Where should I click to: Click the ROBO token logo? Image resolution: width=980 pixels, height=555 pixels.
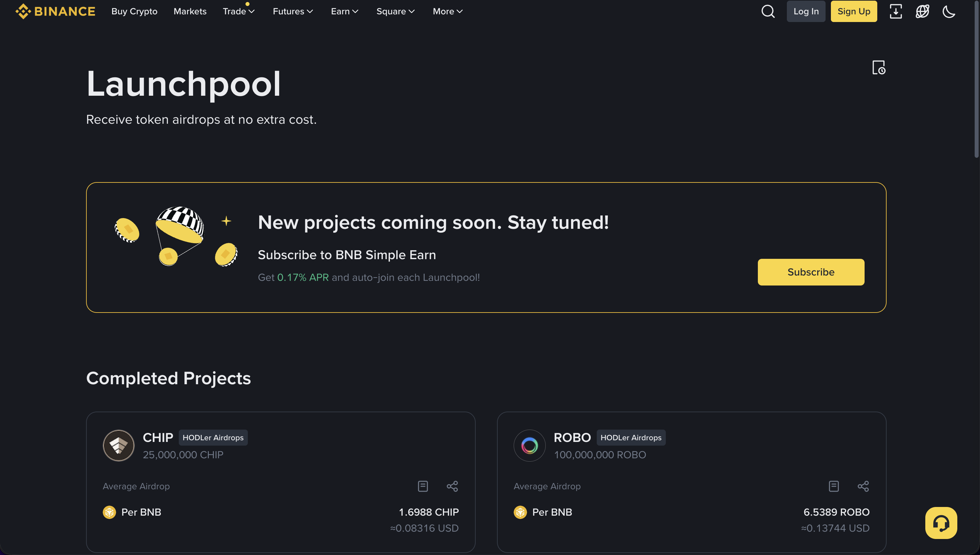(529, 445)
